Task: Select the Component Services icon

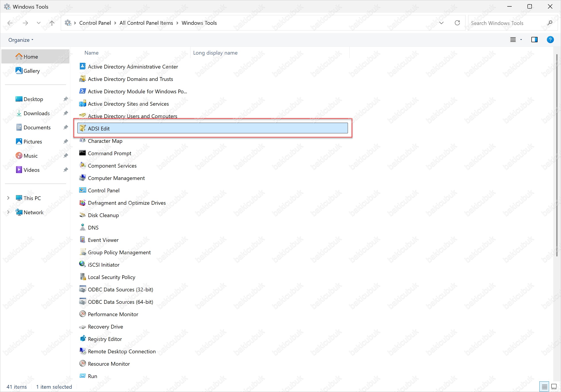Action: coord(83,165)
